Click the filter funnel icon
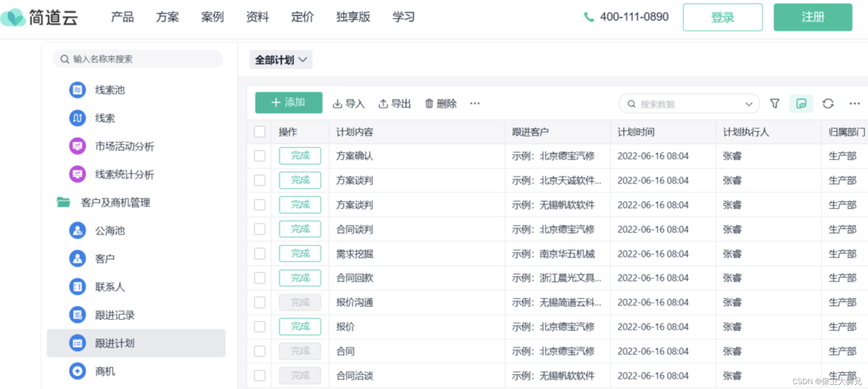This screenshot has height=389, width=868. [774, 104]
